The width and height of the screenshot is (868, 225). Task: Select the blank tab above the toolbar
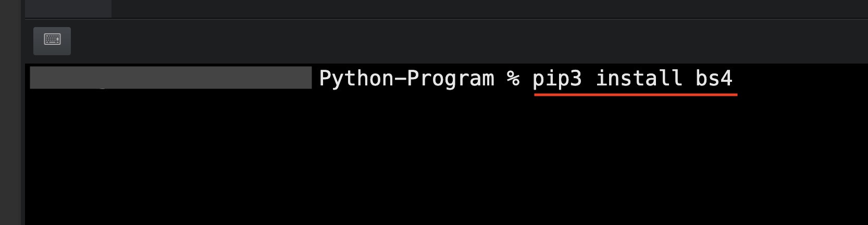tap(68, 8)
